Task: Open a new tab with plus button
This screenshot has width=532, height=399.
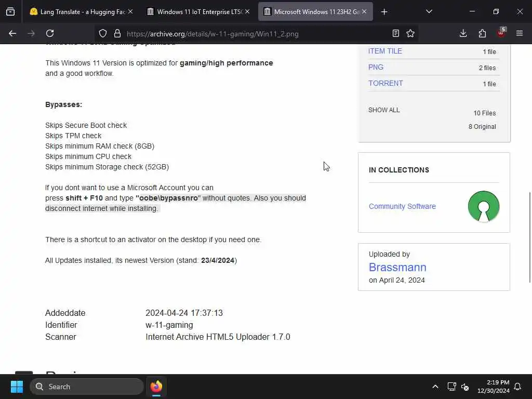Action: tap(384, 12)
